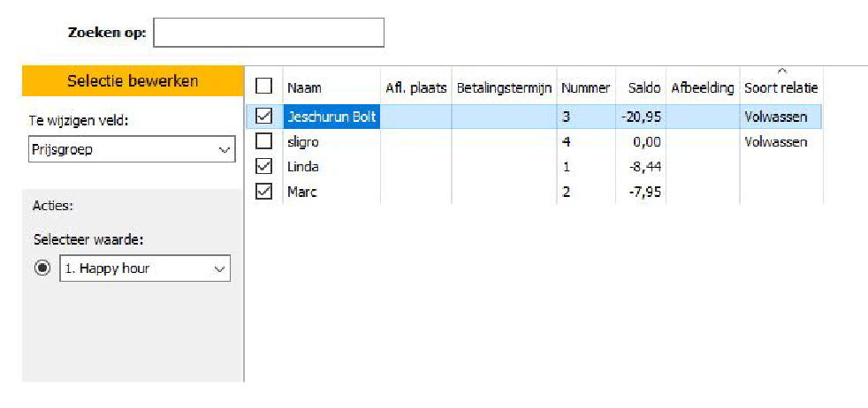The width and height of the screenshot is (868, 408).
Task: Sort by the Nummer column header
Action: (x=585, y=87)
